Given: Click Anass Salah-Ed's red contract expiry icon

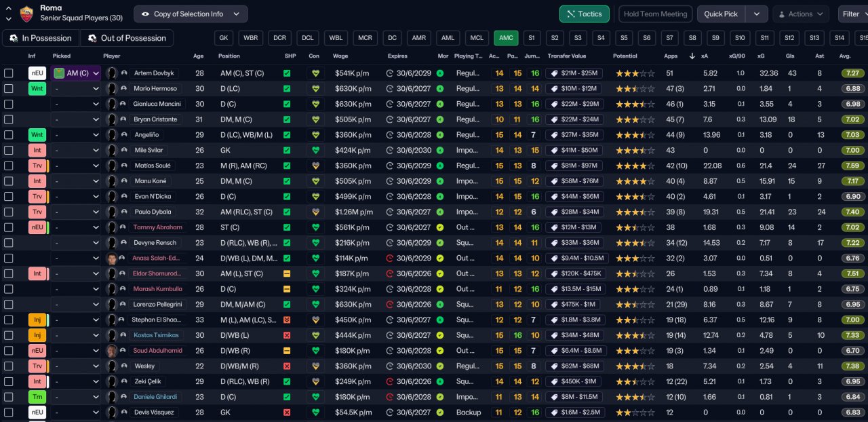Looking at the screenshot, I should click(x=390, y=258).
